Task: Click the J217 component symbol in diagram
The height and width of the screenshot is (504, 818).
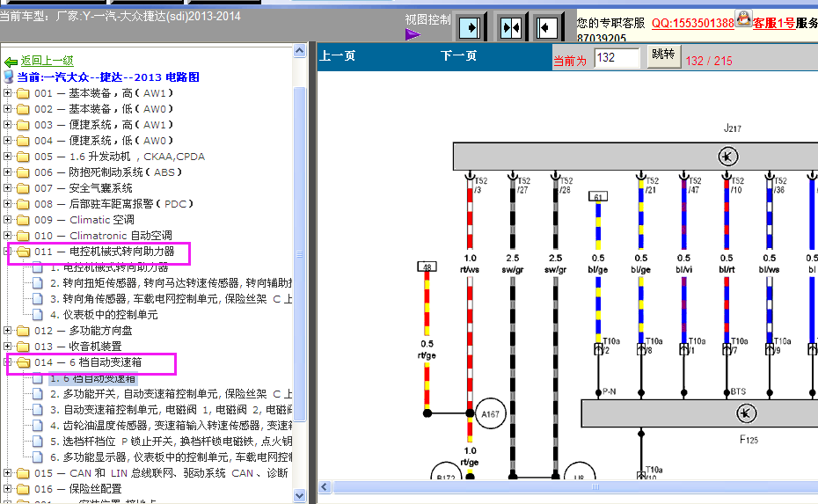Action: pyautogui.click(x=727, y=157)
